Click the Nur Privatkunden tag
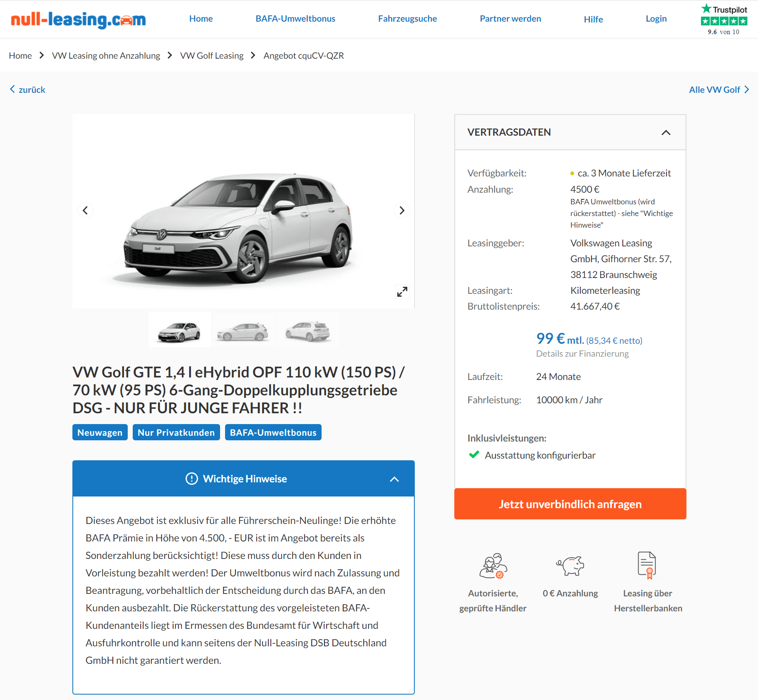 point(176,432)
